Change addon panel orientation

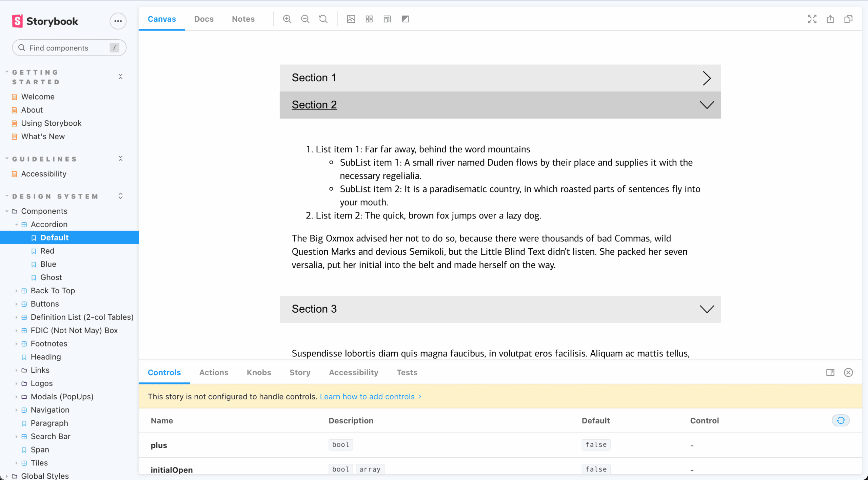click(x=830, y=372)
